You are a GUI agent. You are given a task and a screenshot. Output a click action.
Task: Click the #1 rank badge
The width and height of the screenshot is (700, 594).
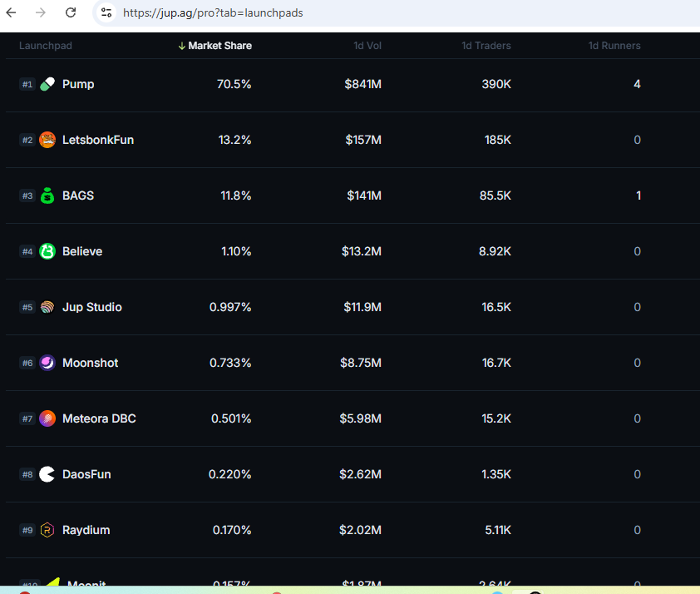27,84
